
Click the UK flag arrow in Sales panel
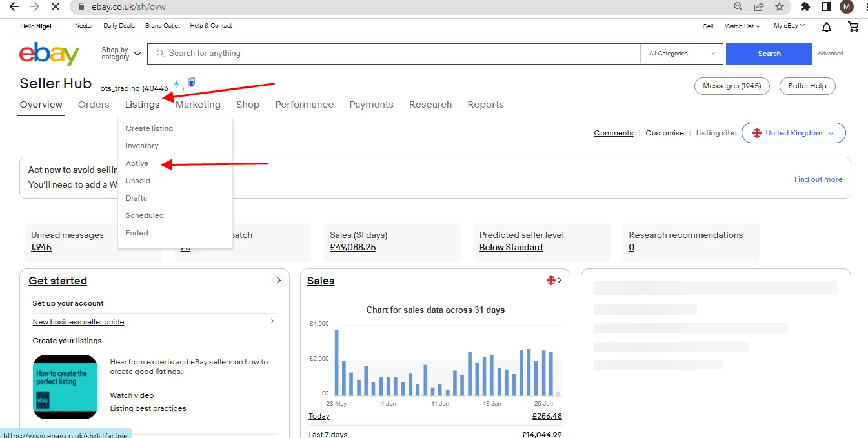(x=554, y=281)
